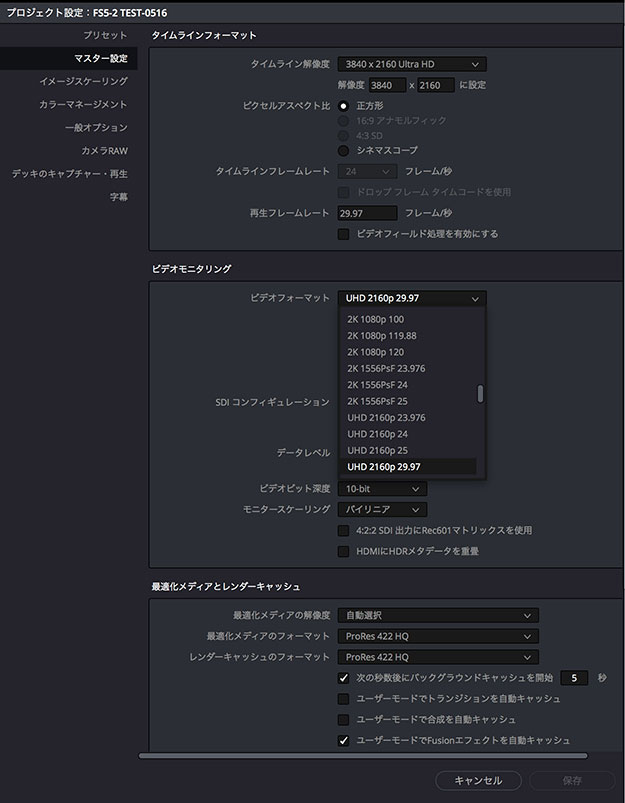Expand the モニタースケーリング dropdown

tap(382, 509)
